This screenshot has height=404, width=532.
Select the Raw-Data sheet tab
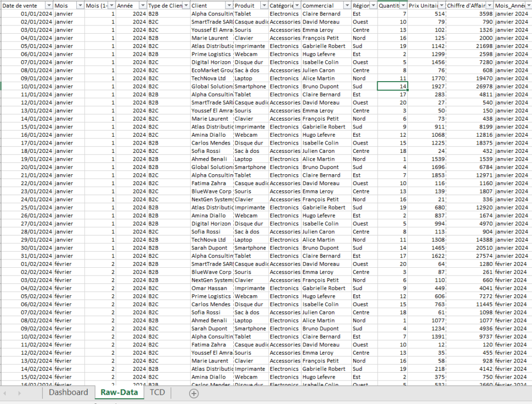[119, 393]
